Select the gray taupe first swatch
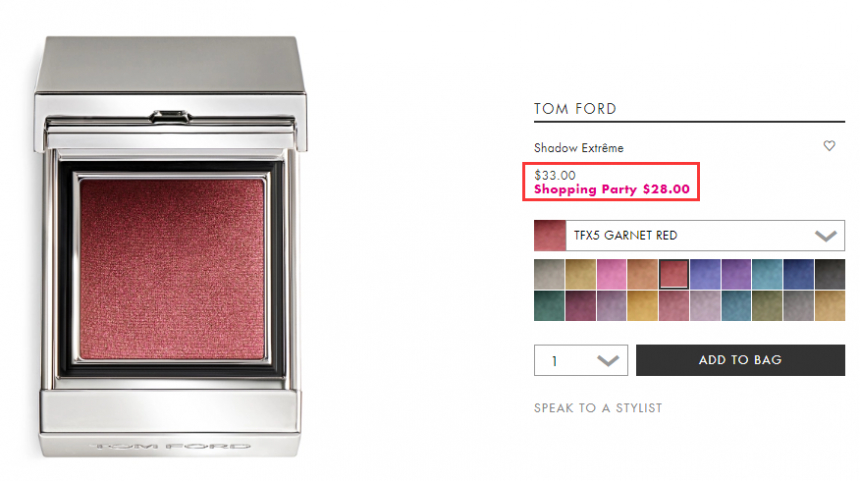The height and width of the screenshot is (481, 860). click(548, 274)
